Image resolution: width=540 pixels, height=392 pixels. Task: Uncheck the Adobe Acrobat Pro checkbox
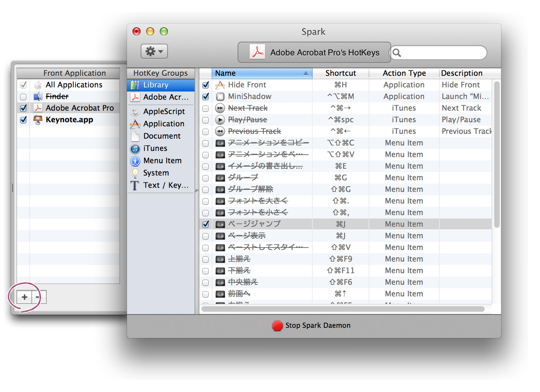pyautogui.click(x=23, y=108)
